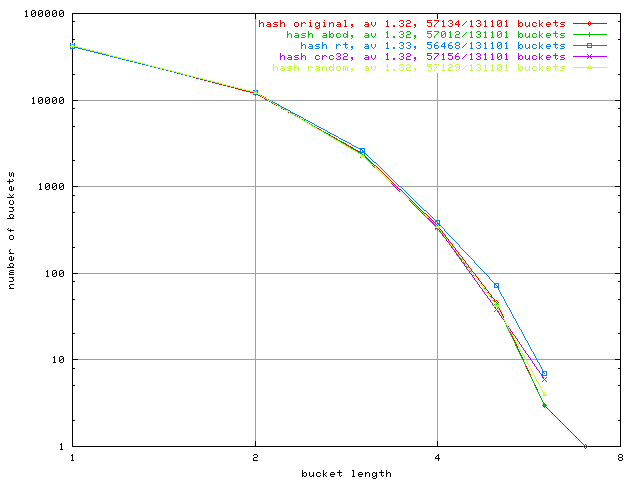Click the 'hash crc32' legend entry text

422,57
